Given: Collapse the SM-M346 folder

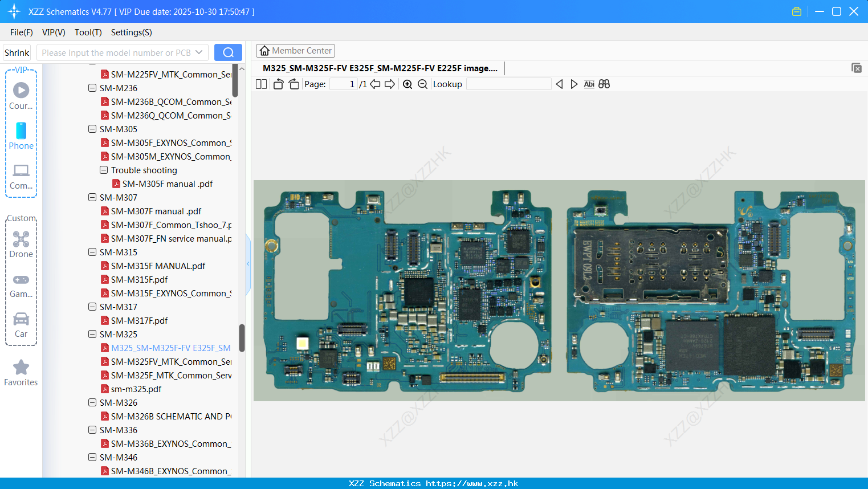Looking at the screenshot, I should coord(92,457).
